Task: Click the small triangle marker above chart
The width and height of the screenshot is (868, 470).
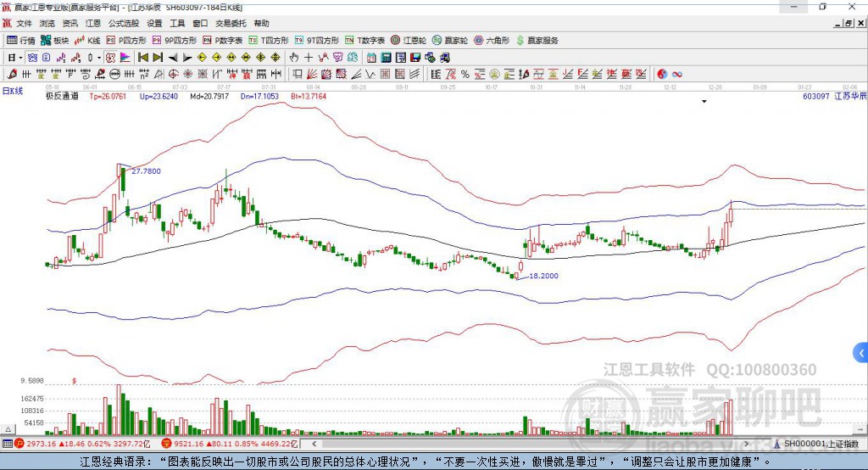Action: pyautogui.click(x=704, y=102)
